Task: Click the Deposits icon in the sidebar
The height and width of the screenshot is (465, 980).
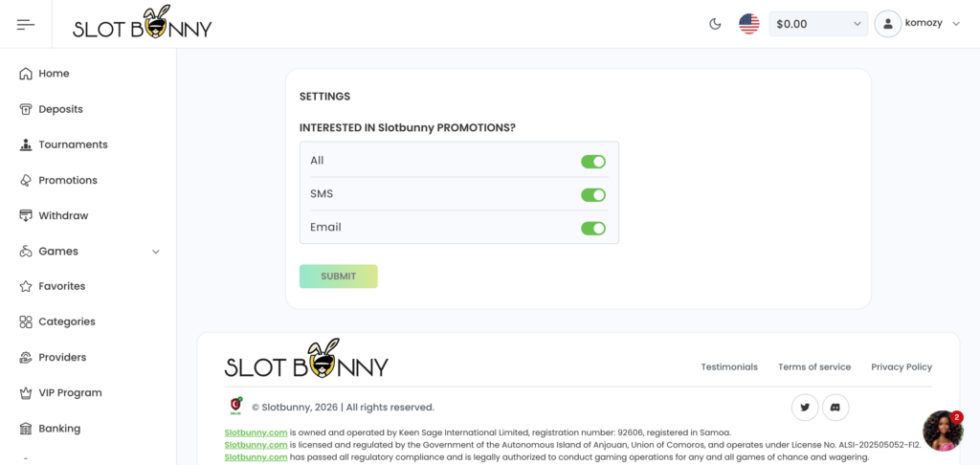Action: (26, 109)
